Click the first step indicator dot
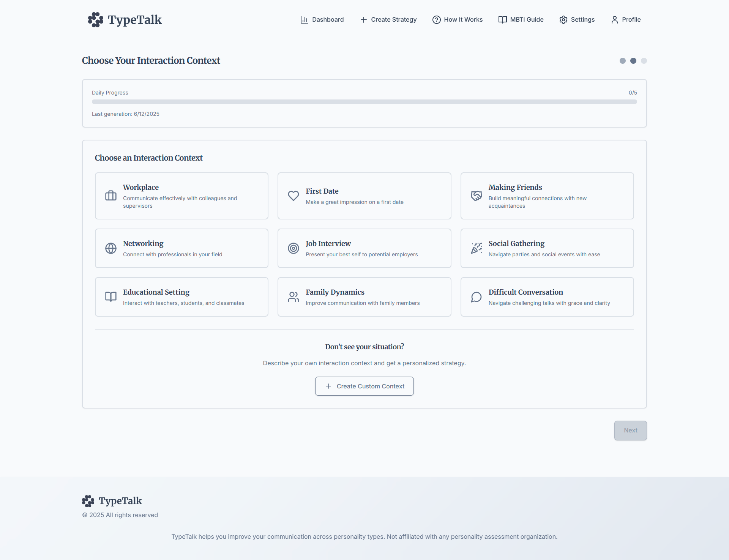The height and width of the screenshot is (560, 729). pos(623,61)
